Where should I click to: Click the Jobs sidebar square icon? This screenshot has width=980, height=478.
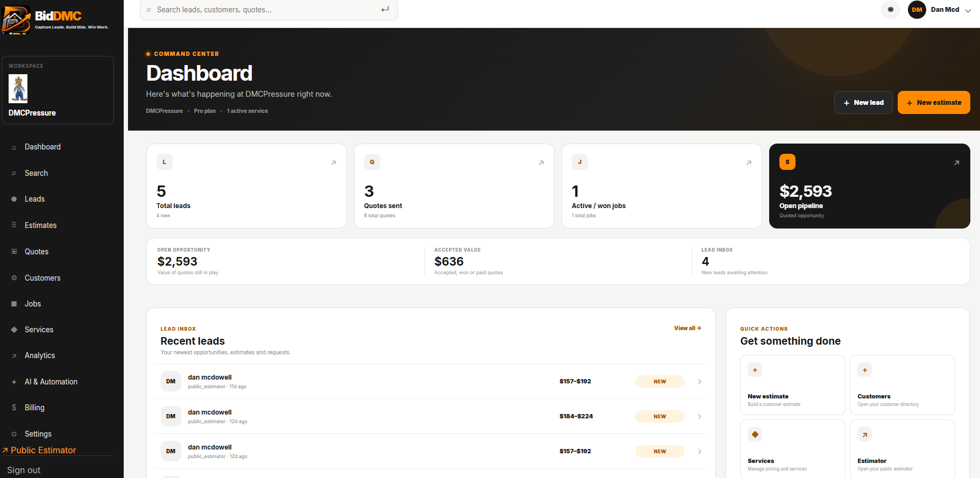[x=14, y=304]
